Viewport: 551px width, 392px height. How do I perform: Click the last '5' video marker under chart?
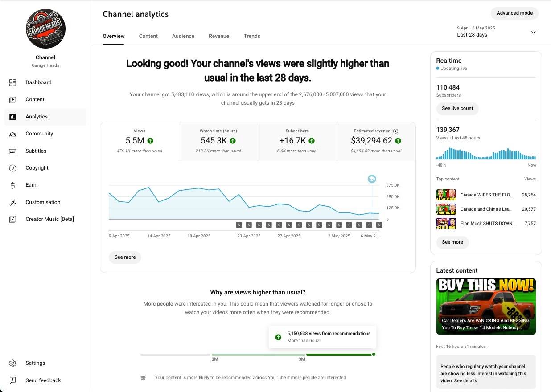(x=379, y=225)
